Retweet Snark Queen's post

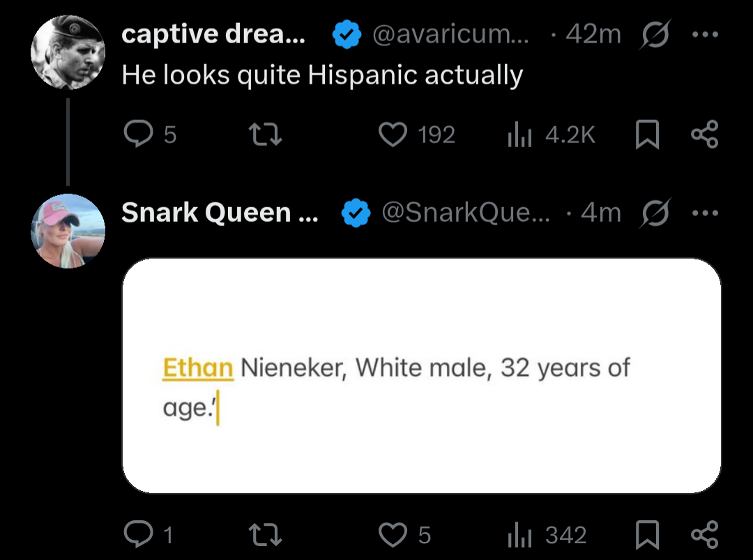(x=266, y=535)
